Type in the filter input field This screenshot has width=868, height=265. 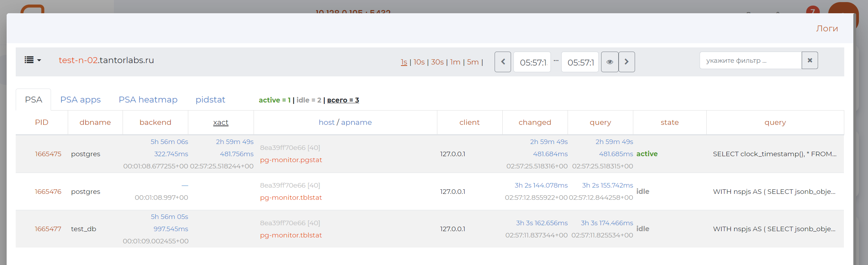[x=750, y=60]
